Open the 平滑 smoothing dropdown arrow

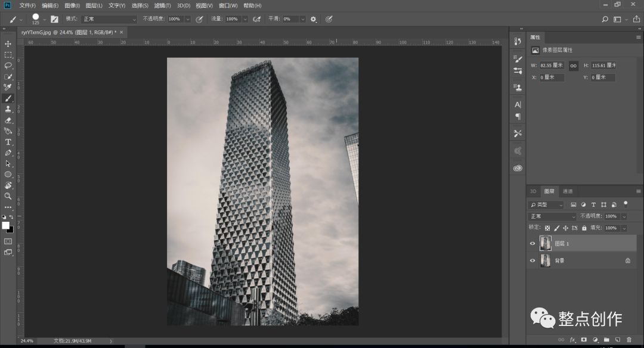pyautogui.click(x=303, y=19)
